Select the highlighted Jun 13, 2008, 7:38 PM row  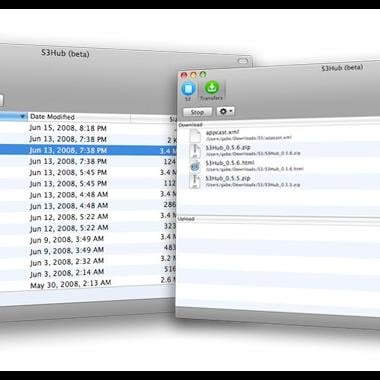[87, 150]
